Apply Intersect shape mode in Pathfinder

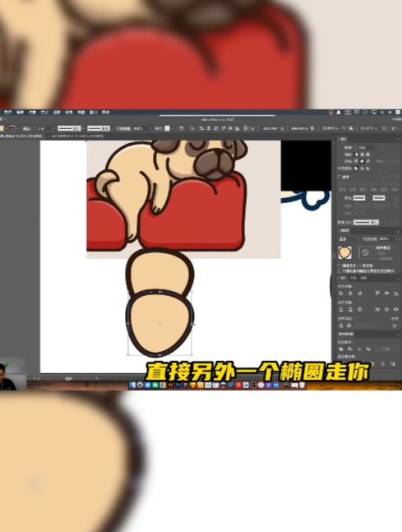pos(359,349)
